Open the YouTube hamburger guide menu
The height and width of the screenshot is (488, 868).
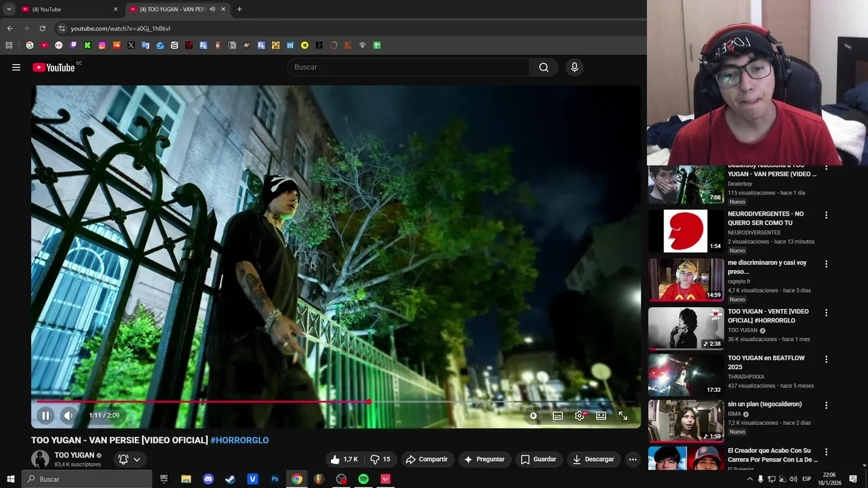16,67
